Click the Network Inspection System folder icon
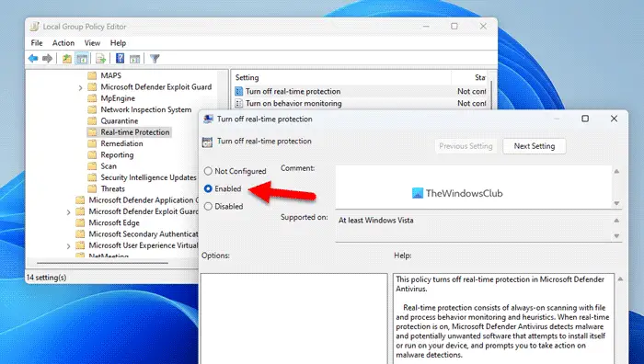The image size is (644, 364). pyautogui.click(x=92, y=109)
